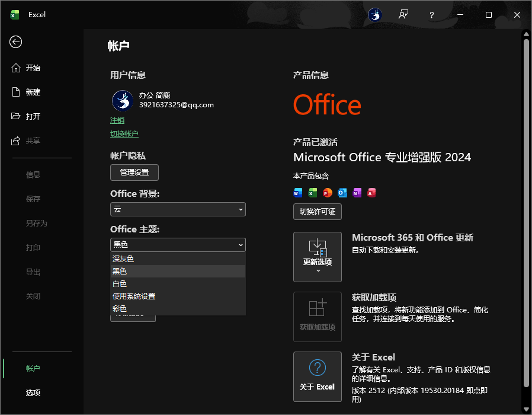
Task: Click the user profile picture under 用户信息
Action: (122, 101)
